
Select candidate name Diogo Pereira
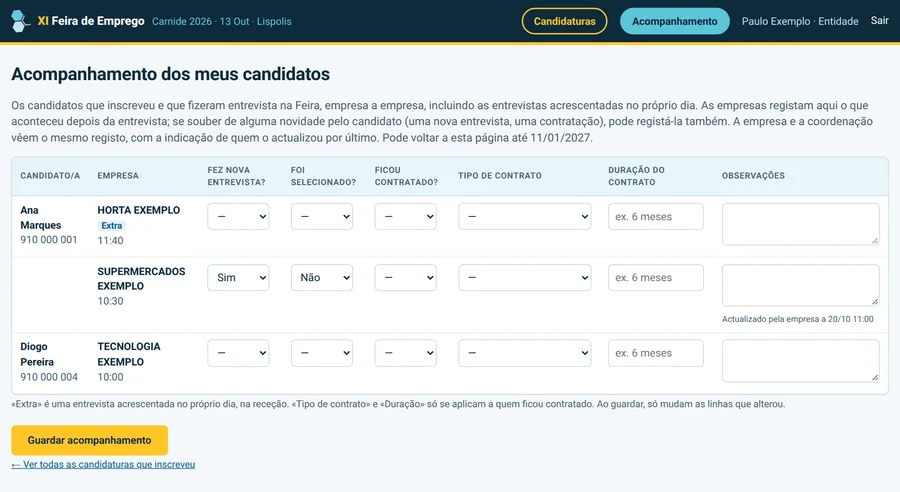[x=37, y=354]
